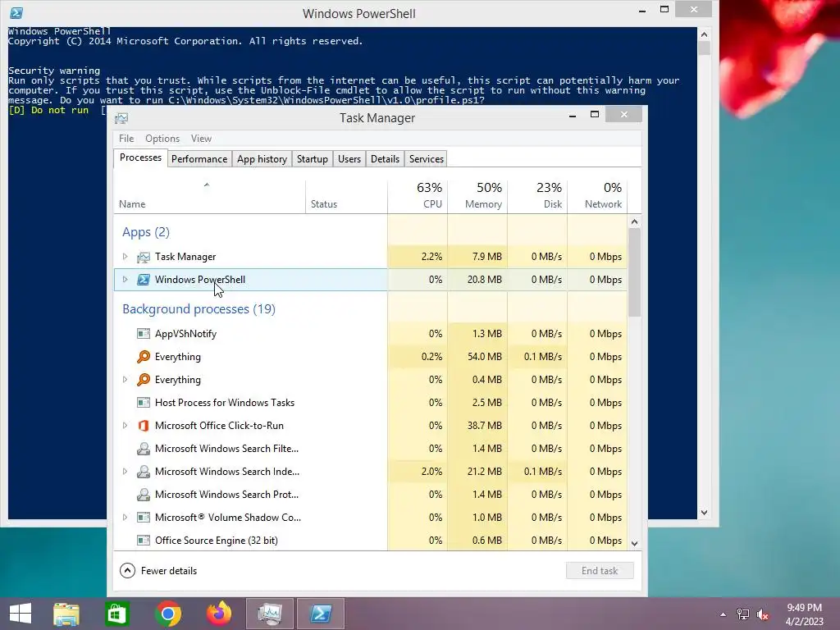Screen dimensions: 840x630
Task: Click the process list scrollbar down arrow
Action: click(x=635, y=544)
